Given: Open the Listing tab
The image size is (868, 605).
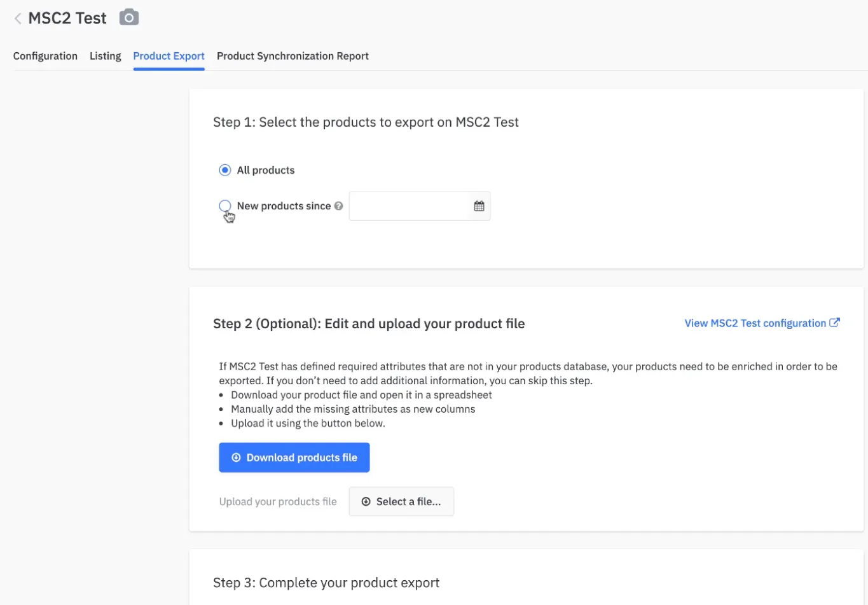Looking at the screenshot, I should point(106,56).
